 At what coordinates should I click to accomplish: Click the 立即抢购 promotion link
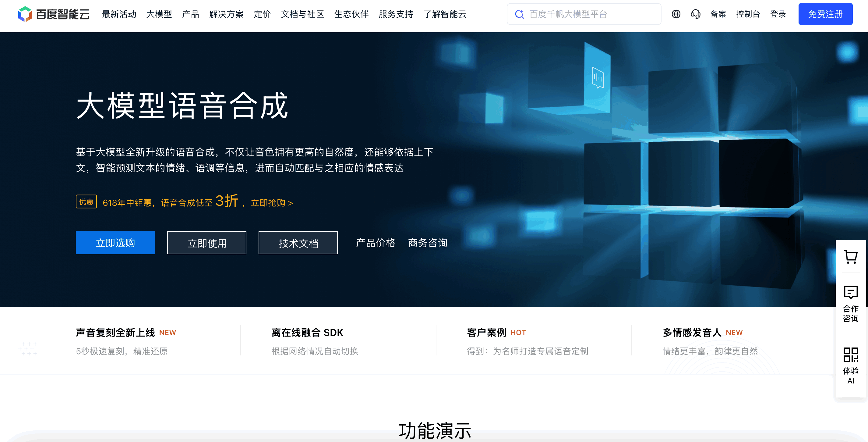coord(272,203)
